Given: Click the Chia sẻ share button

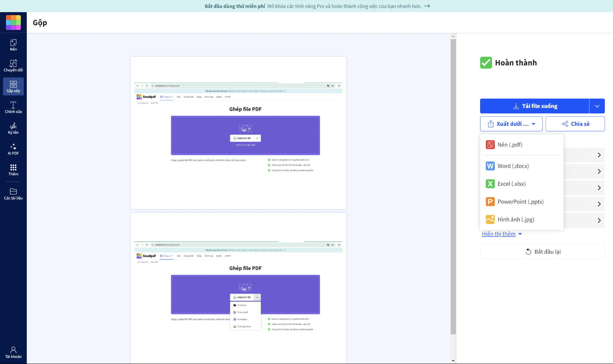Looking at the screenshot, I should pos(575,124).
